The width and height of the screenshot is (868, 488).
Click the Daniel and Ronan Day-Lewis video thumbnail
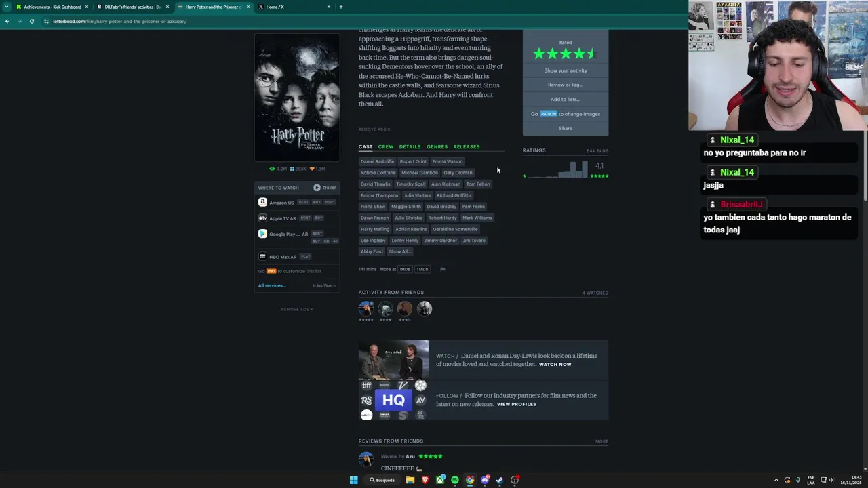point(393,359)
